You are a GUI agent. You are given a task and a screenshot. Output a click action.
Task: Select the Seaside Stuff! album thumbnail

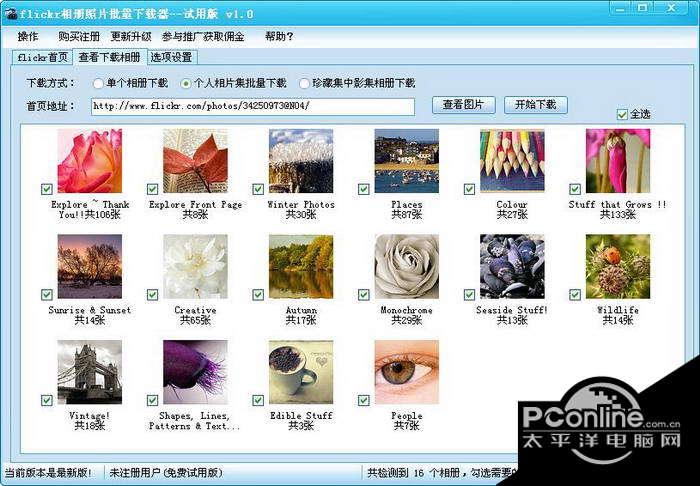pos(512,266)
